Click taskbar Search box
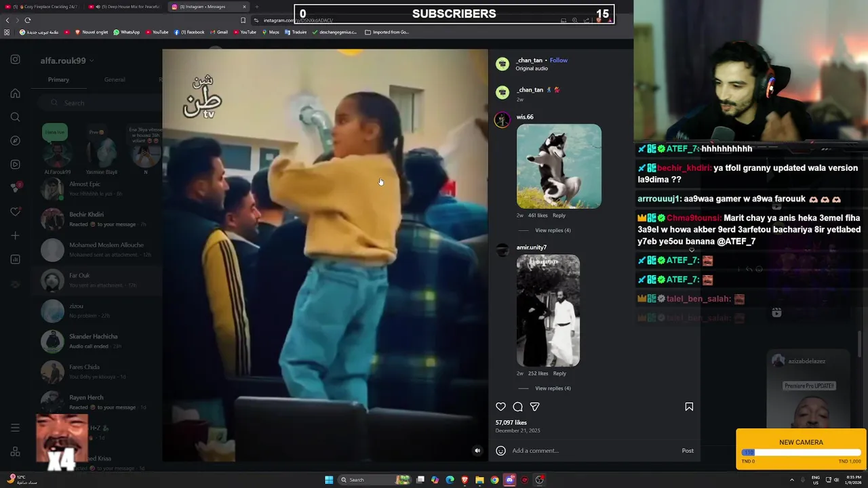 (x=375, y=480)
